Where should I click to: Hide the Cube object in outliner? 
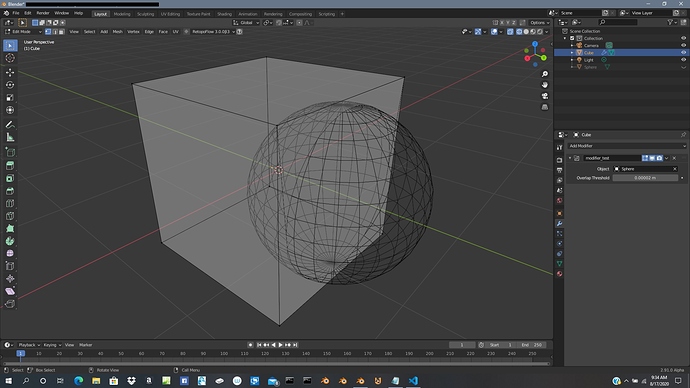coord(683,52)
